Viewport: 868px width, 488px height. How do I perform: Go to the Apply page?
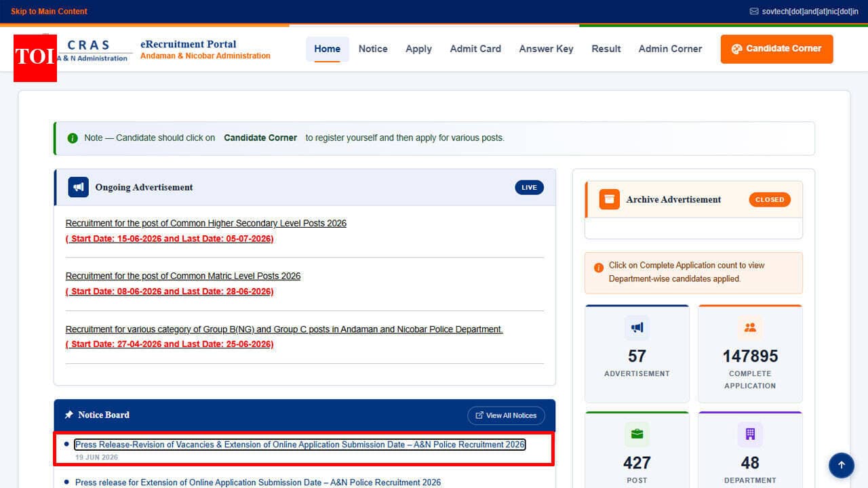point(418,49)
